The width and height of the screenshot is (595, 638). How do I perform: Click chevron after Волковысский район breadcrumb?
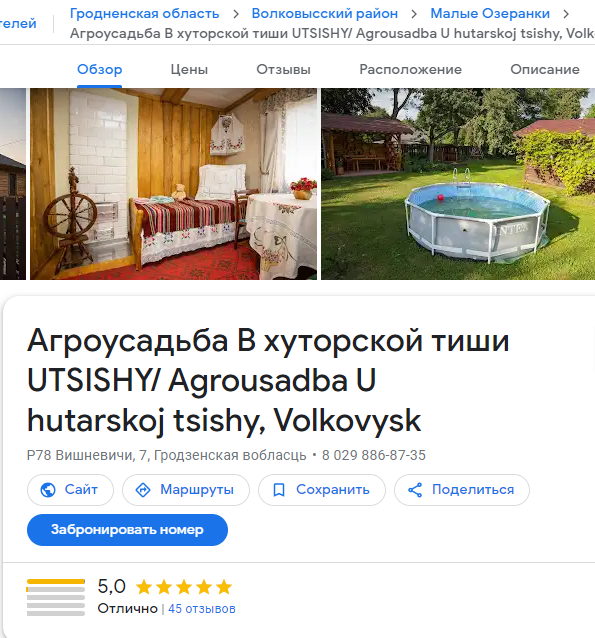tap(414, 14)
